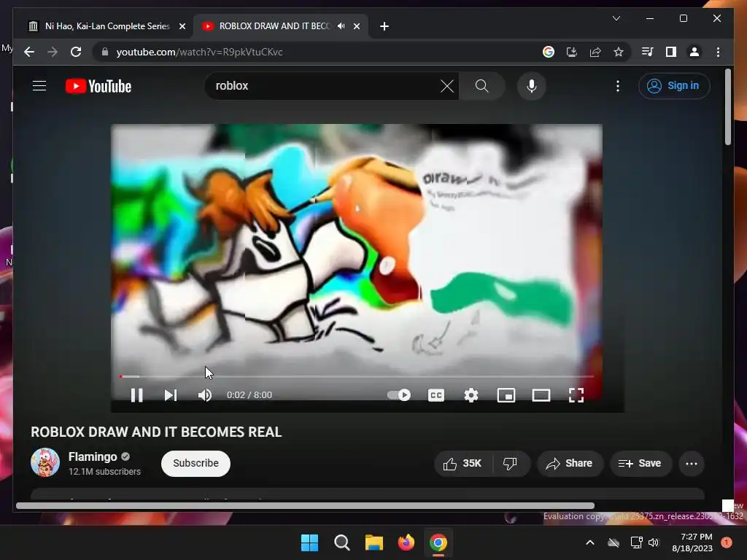Click the horizontal page scrollbar
The width and height of the screenshot is (747, 560).
click(x=305, y=506)
